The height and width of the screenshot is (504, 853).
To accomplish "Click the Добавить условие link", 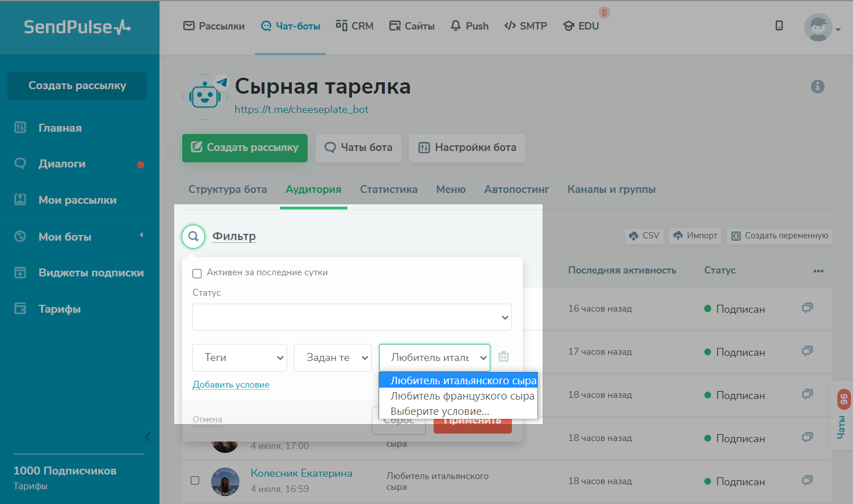I will coord(231,385).
